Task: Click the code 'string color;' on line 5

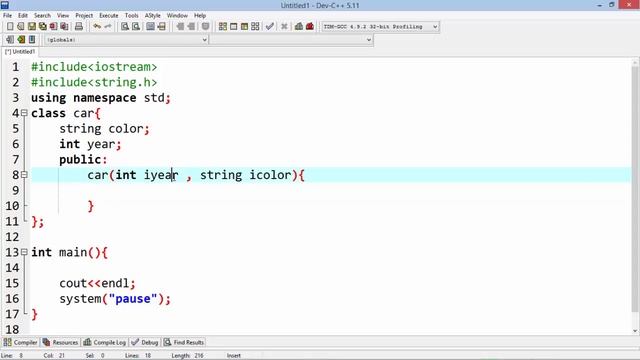Action: [x=104, y=129]
